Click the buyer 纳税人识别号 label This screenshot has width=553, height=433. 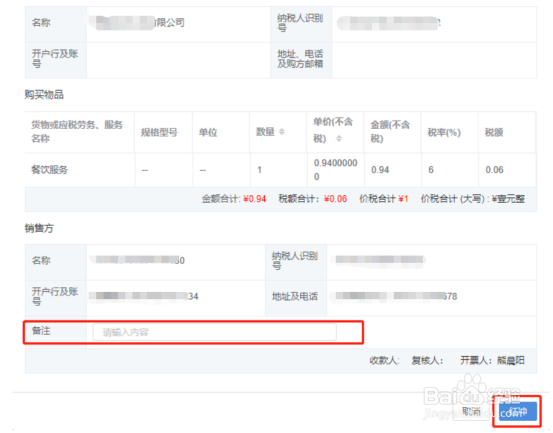300,23
